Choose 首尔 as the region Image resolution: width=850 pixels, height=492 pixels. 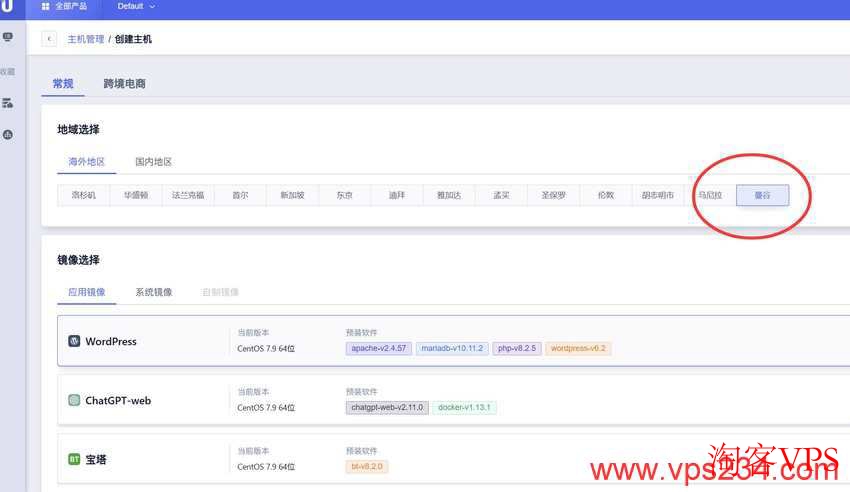coord(240,195)
